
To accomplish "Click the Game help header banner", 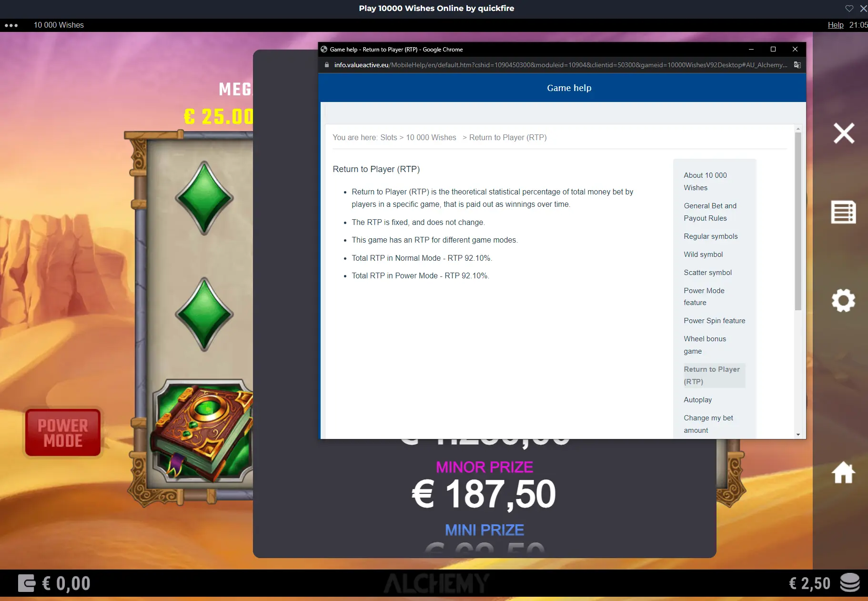I will (563, 88).
